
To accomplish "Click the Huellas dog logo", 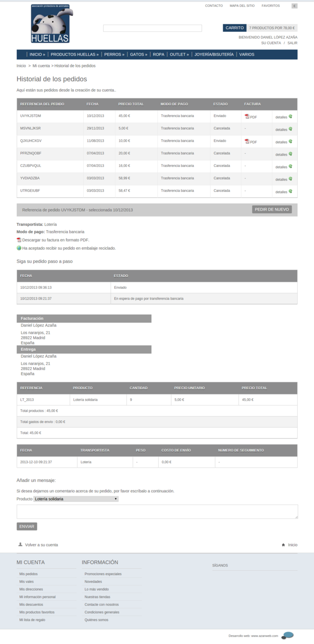I will [x=50, y=24].
